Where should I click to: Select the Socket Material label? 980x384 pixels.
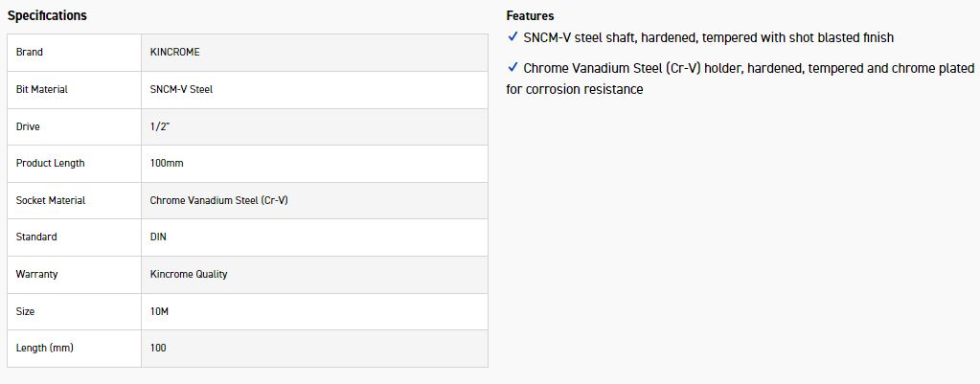pyautogui.click(x=51, y=200)
